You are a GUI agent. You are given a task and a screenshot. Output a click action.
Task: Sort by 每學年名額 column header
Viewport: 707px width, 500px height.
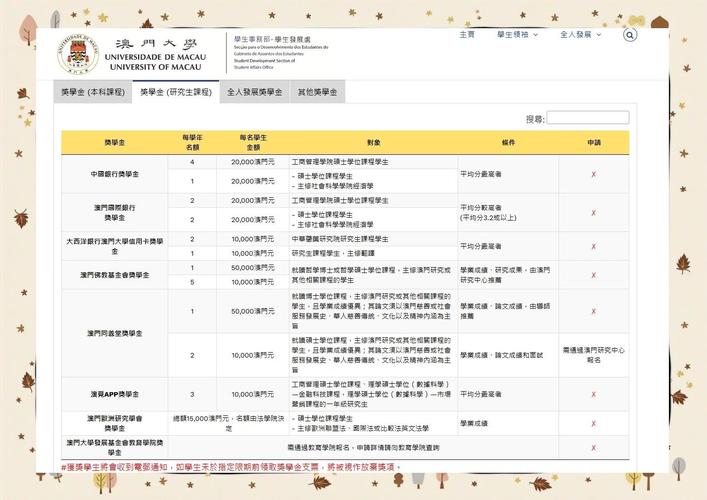[192, 142]
